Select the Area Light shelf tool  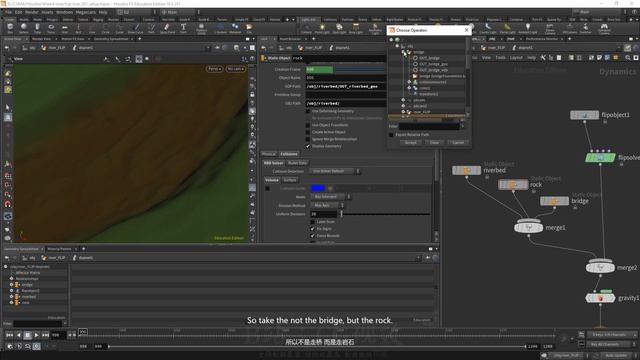point(356,28)
